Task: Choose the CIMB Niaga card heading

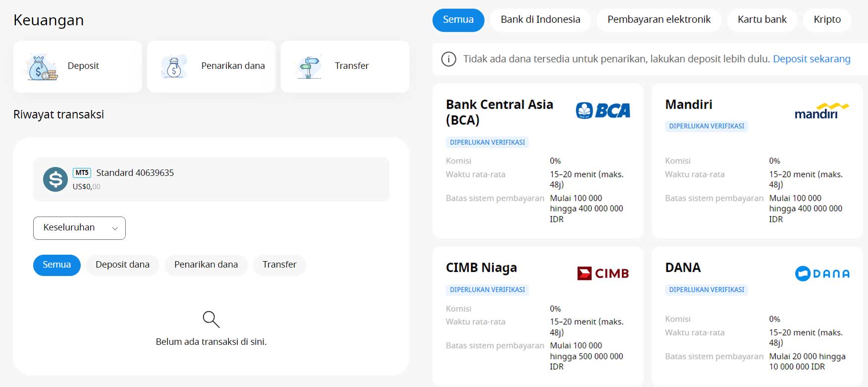Action: [481, 268]
